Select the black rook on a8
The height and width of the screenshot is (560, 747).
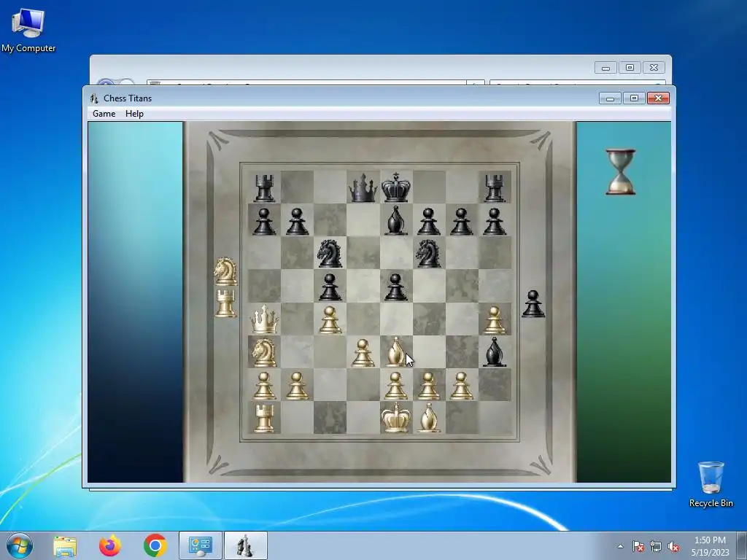264,187
